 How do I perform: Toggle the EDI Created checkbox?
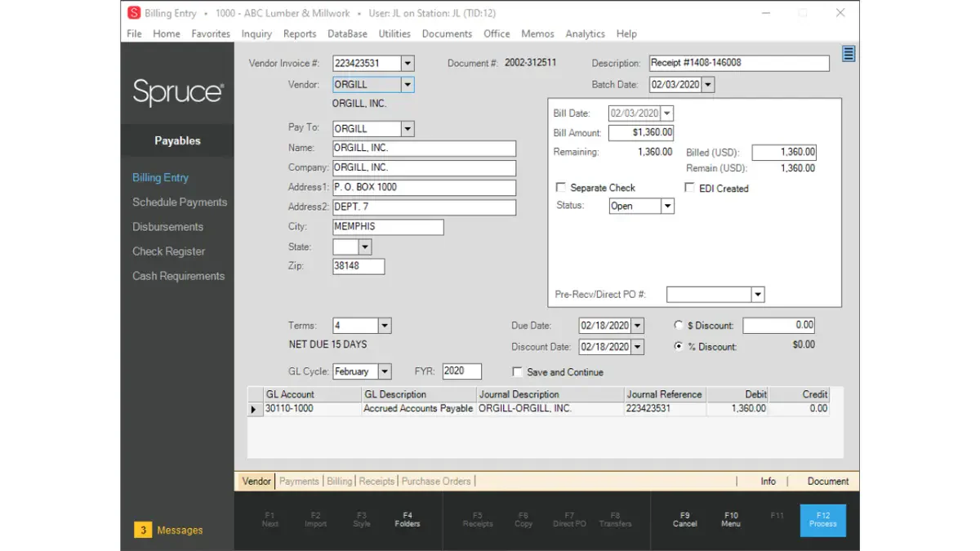point(690,188)
